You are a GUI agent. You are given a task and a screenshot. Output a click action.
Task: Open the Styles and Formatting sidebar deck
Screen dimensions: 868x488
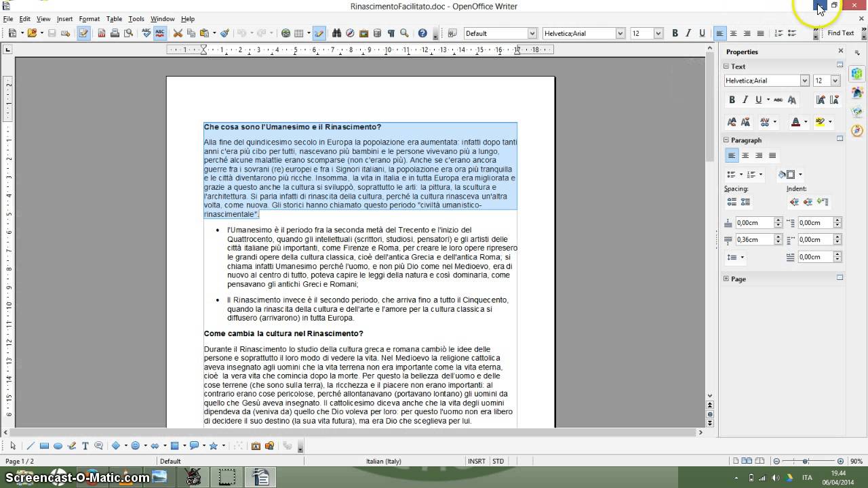(x=857, y=93)
